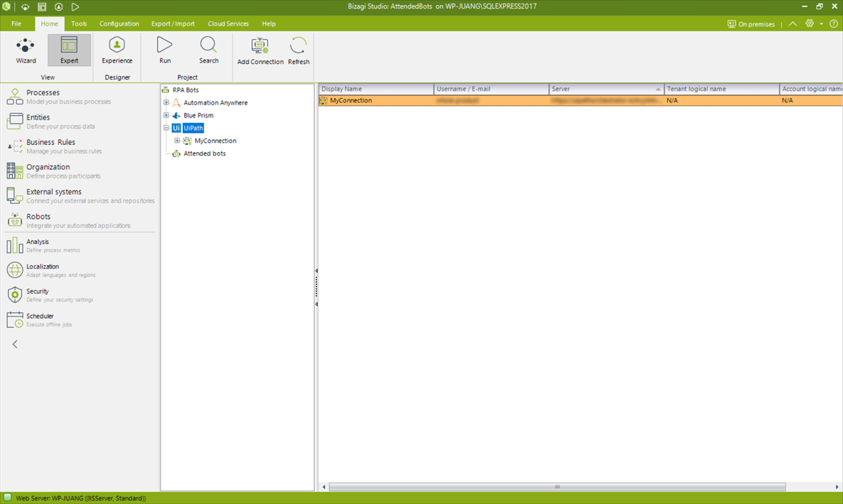Viewport: 843px width, 504px height.
Task: Select MyConnection in the tree
Action: [x=215, y=140]
